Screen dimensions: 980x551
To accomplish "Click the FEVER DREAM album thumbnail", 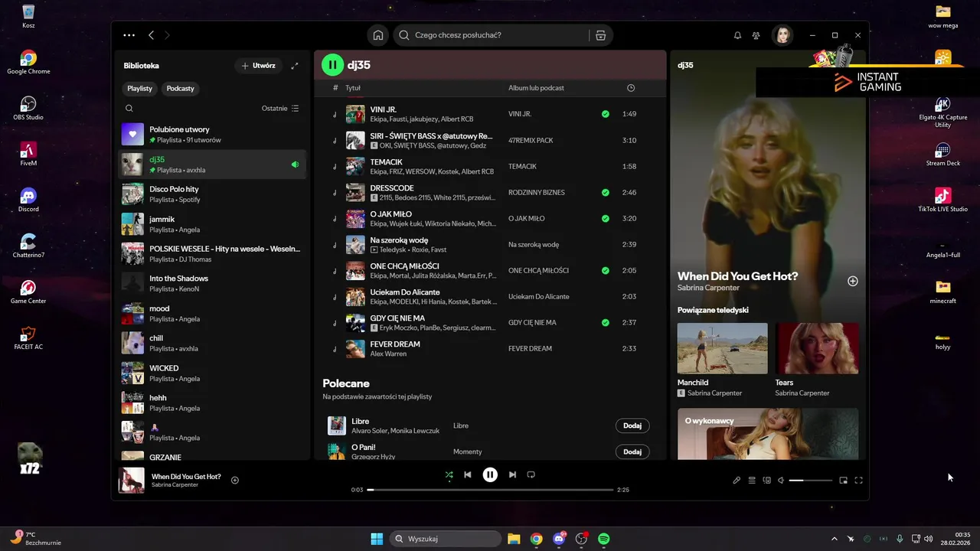I will pyautogui.click(x=355, y=349).
